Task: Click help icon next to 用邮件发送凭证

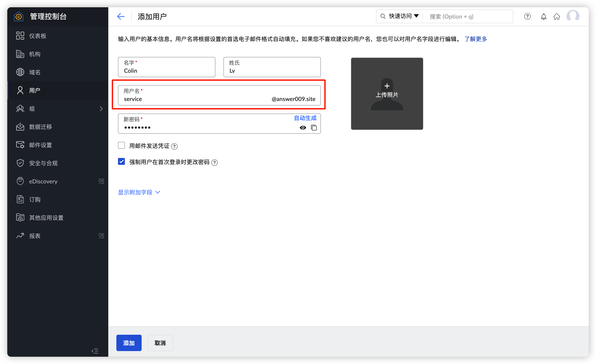Action: (174, 146)
